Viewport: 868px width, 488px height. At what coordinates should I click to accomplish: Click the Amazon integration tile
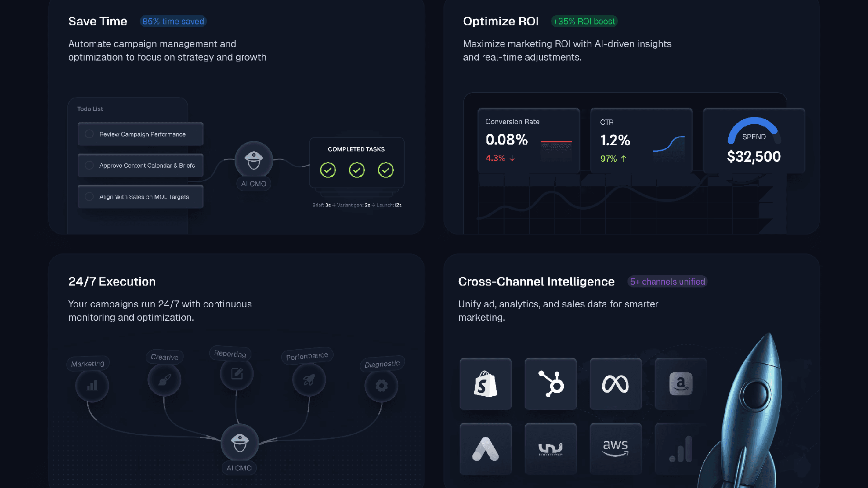[680, 384]
